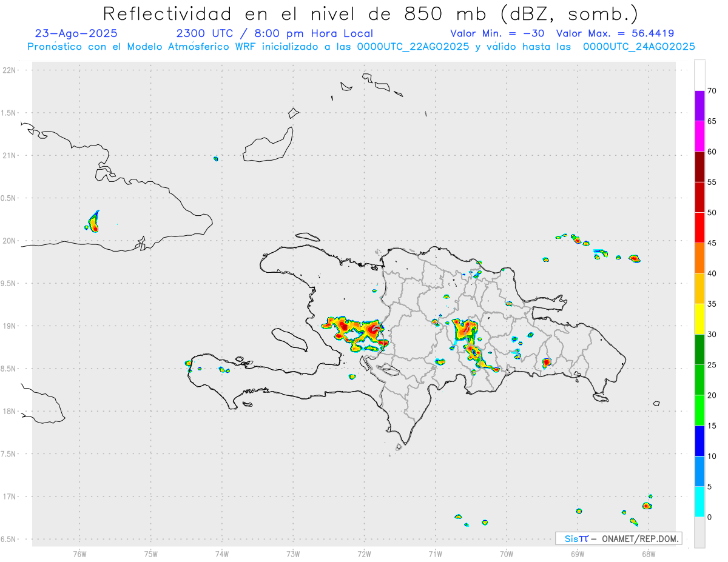Click the '71W' longitude label
728x562 pixels.
tap(435, 554)
